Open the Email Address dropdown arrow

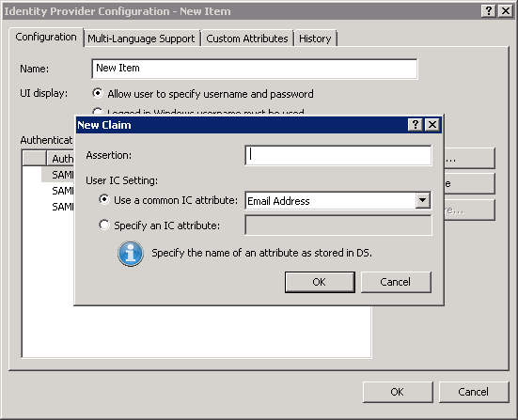tap(422, 200)
